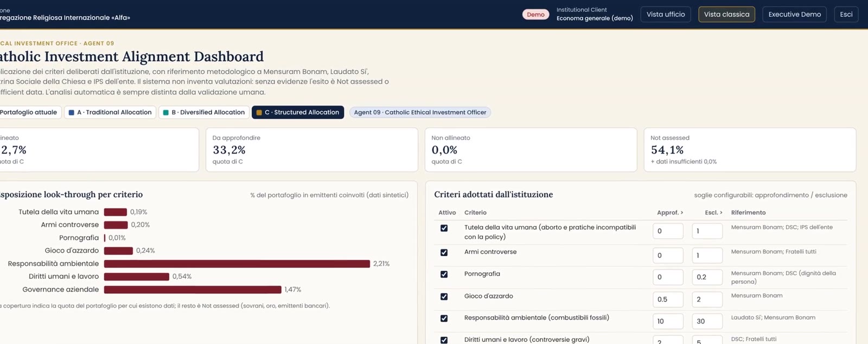Image resolution: width=868 pixels, height=344 pixels.
Task: Click the Diritti umani e lavoro 0,54% bar
Action: [x=137, y=277]
